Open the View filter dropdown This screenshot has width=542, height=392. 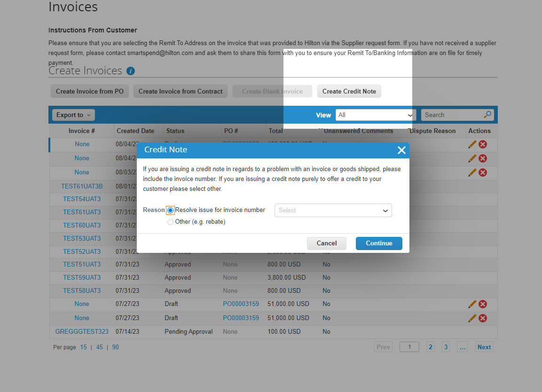(375, 115)
